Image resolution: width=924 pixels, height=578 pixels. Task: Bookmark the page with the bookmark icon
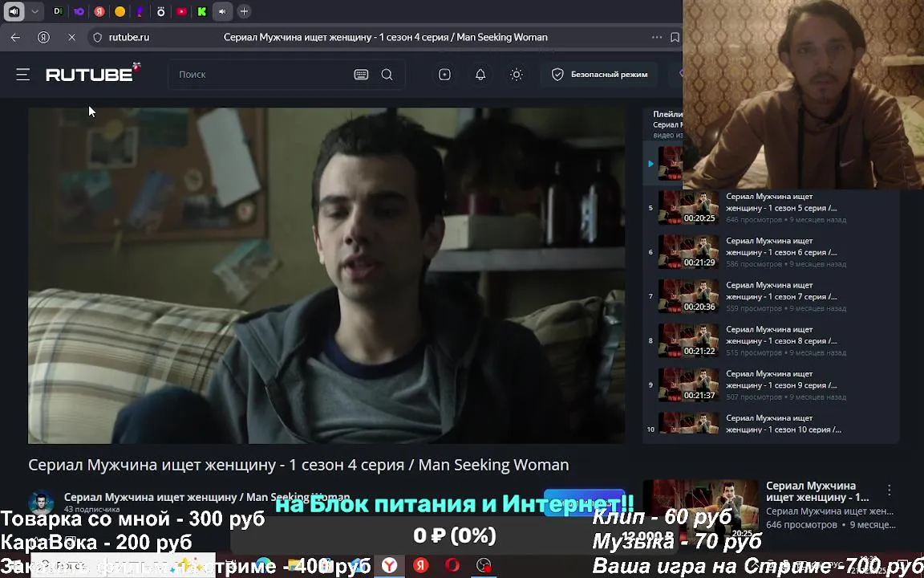675,37
